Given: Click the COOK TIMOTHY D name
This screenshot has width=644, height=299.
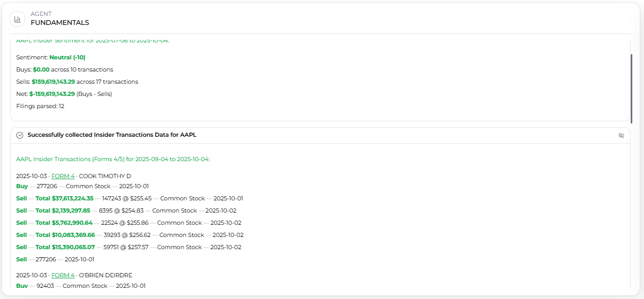Looking at the screenshot, I should pyautogui.click(x=105, y=176).
